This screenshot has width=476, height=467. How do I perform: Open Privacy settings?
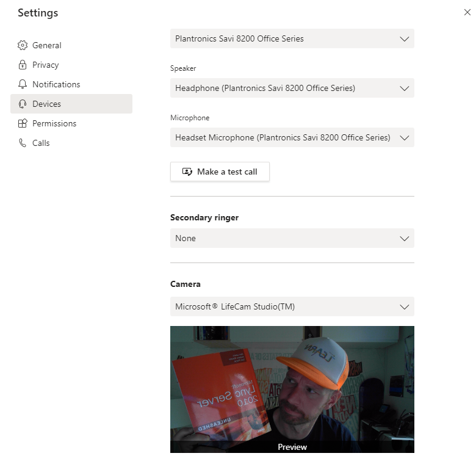pyautogui.click(x=71, y=65)
